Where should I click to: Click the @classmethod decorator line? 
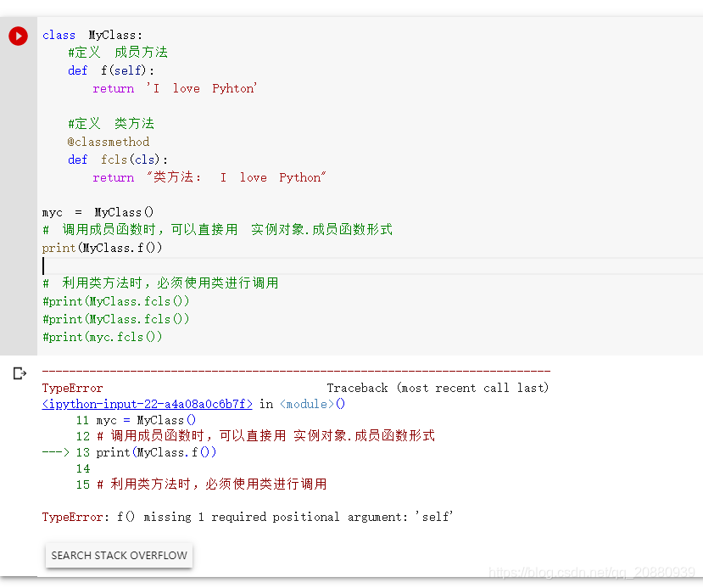(109, 142)
